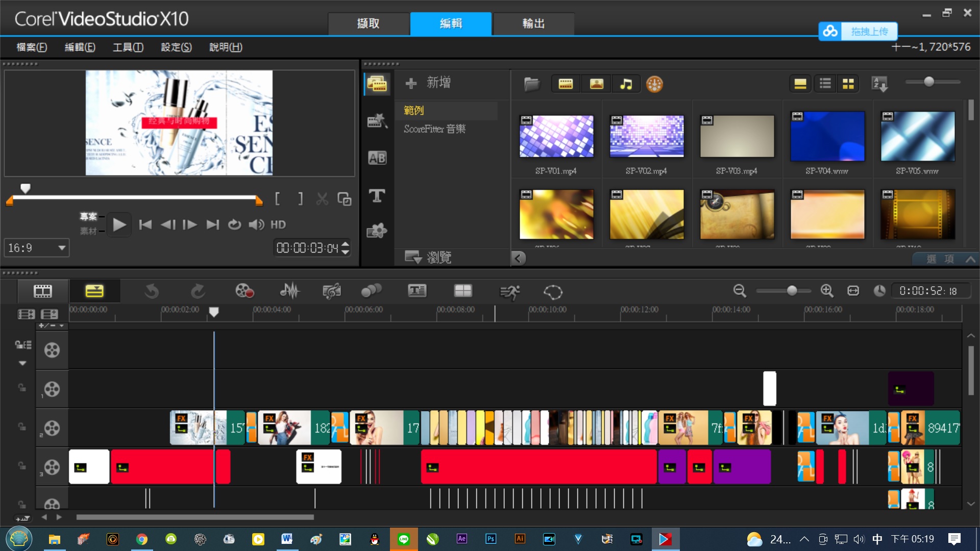
Task: Fit project in timeline window
Action: (853, 291)
